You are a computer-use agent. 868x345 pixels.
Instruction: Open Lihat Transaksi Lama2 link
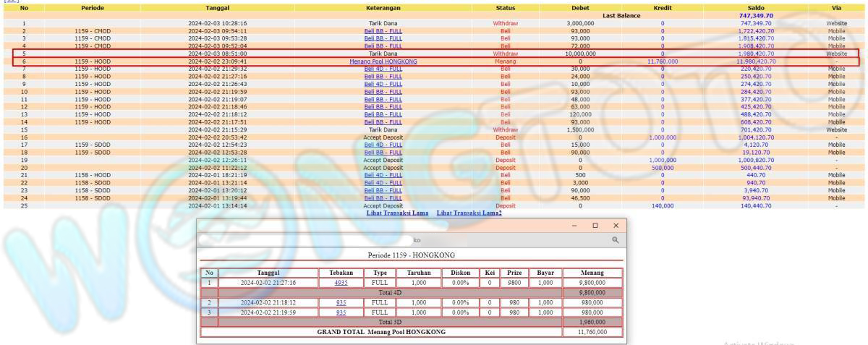click(469, 213)
